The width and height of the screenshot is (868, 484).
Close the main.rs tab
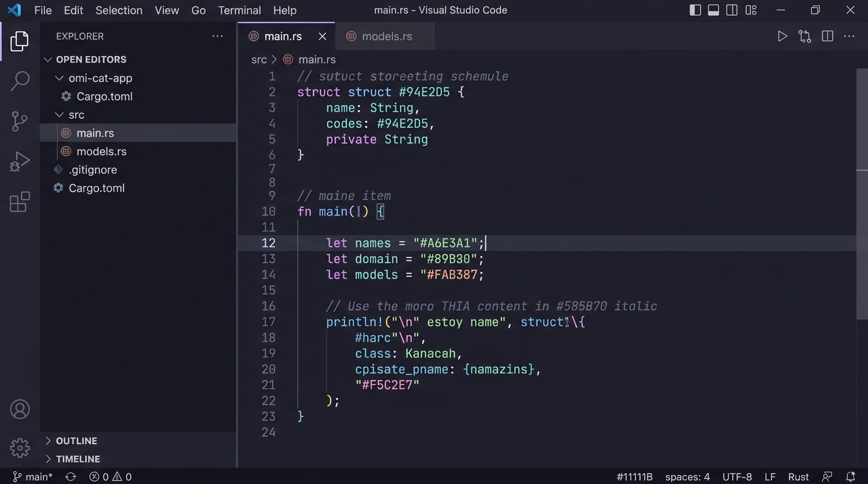(x=322, y=37)
